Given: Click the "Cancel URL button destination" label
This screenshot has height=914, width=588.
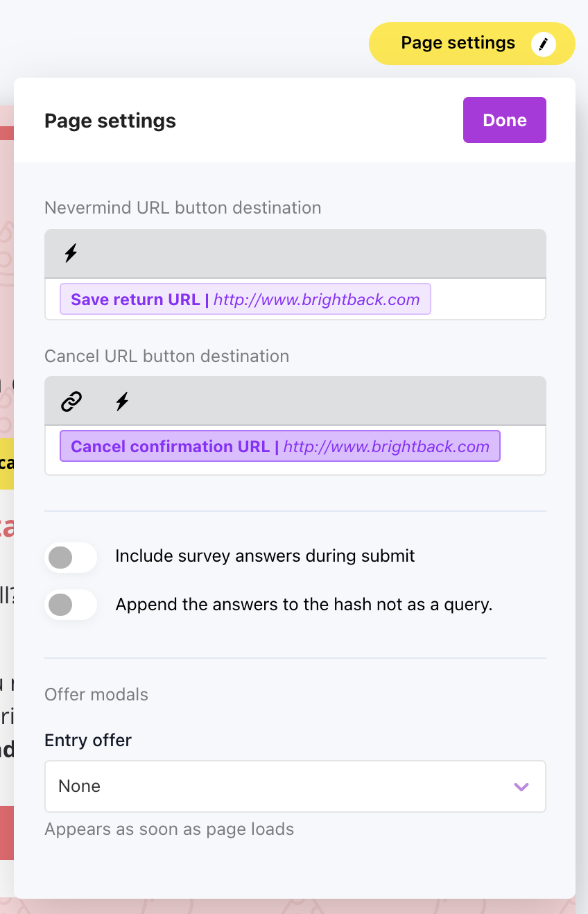Looking at the screenshot, I should coord(166,356).
